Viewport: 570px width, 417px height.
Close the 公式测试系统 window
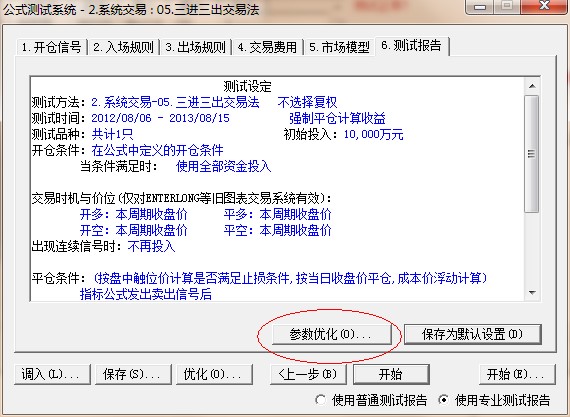coord(544,6)
